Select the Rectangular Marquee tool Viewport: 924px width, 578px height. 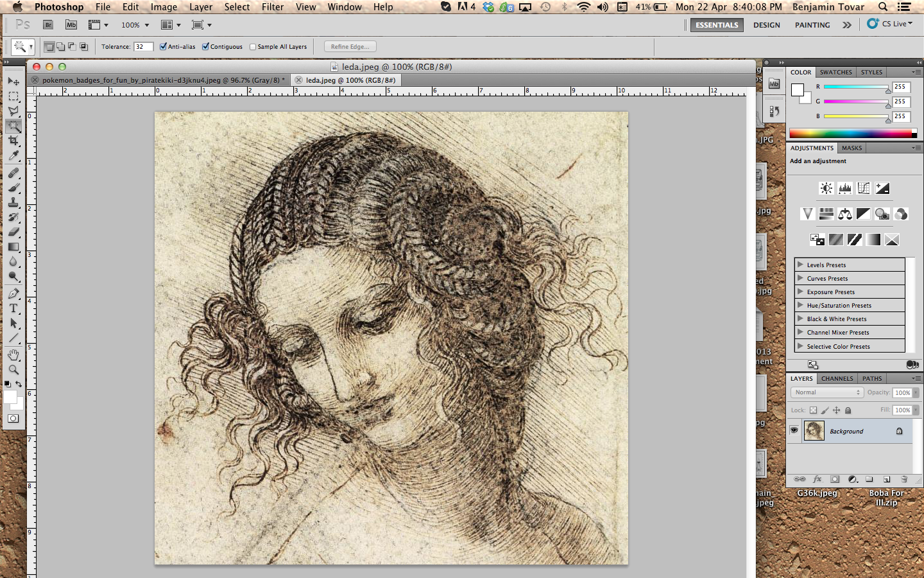pyautogui.click(x=13, y=96)
